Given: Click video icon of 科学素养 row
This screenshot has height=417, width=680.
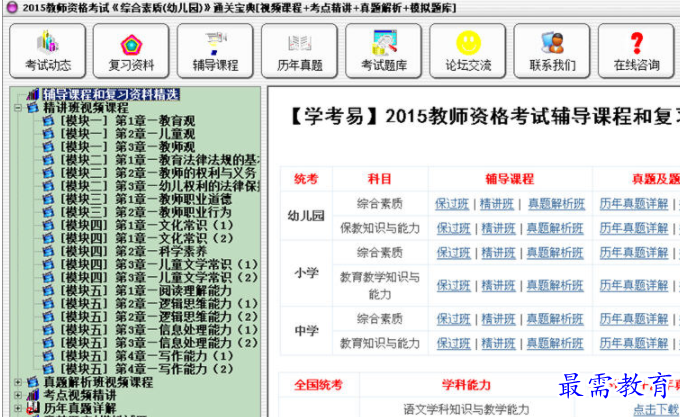Looking at the screenshot, I should pos(48,251).
